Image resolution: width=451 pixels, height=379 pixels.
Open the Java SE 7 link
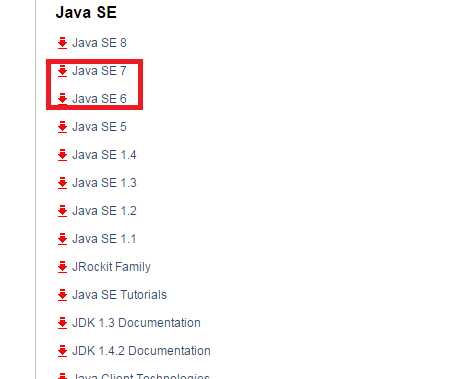(99, 71)
